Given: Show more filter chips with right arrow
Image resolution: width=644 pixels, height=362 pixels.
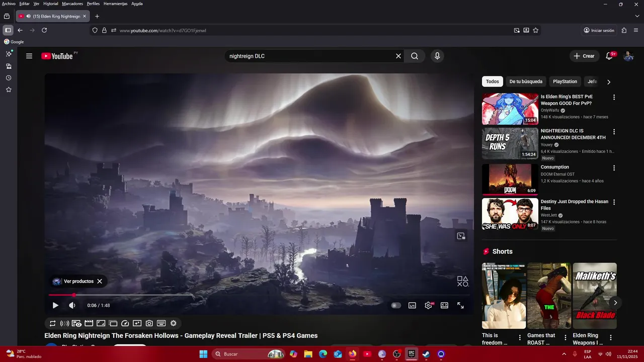Looking at the screenshot, I should [609, 82].
